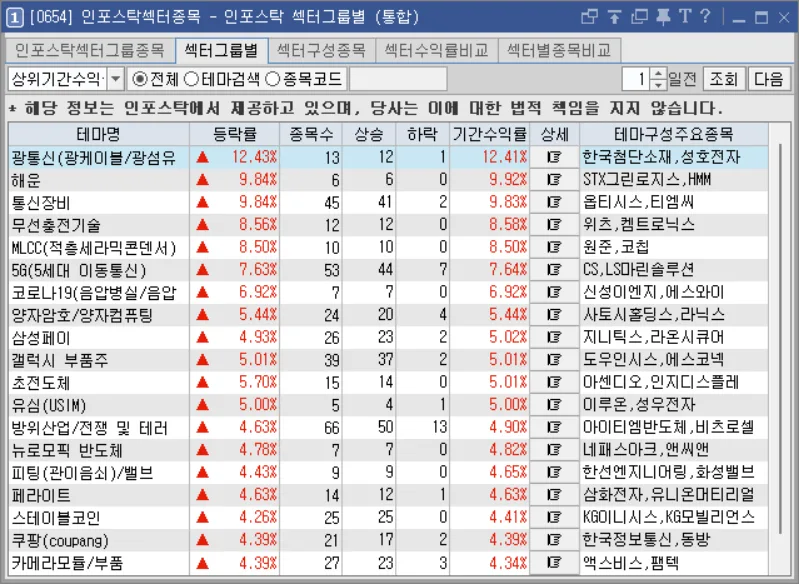Click 한국첨단소재,성호전자 stocks cell

tap(674, 157)
